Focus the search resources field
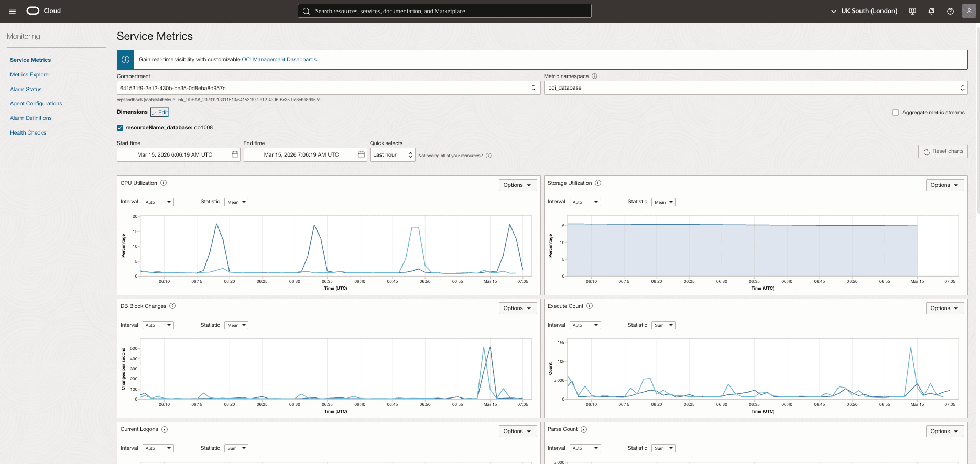The height and width of the screenshot is (464, 980). point(444,11)
